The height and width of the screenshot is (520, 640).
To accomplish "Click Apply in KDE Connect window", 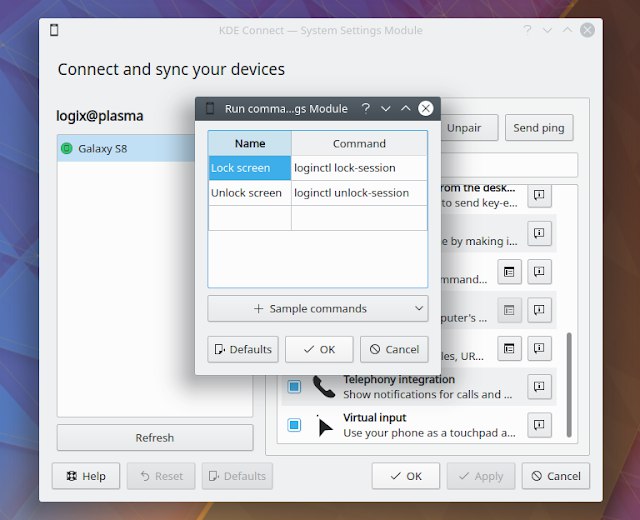I will (x=481, y=476).
